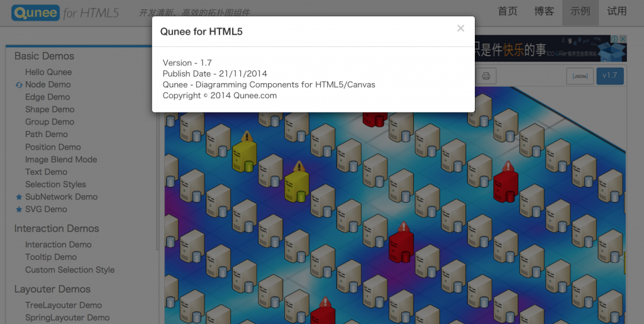Open the Edge Demo
The height and width of the screenshot is (324, 644).
point(47,97)
